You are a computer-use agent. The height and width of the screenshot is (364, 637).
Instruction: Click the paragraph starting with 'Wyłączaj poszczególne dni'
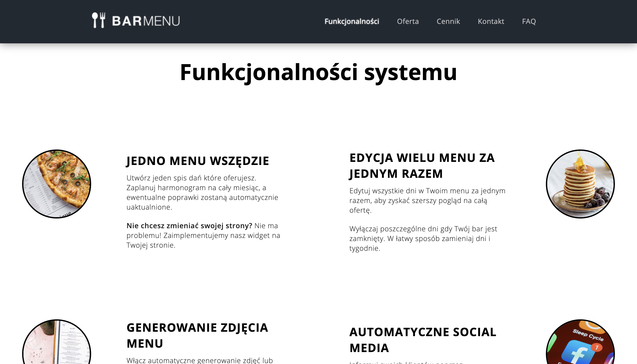[423, 238]
